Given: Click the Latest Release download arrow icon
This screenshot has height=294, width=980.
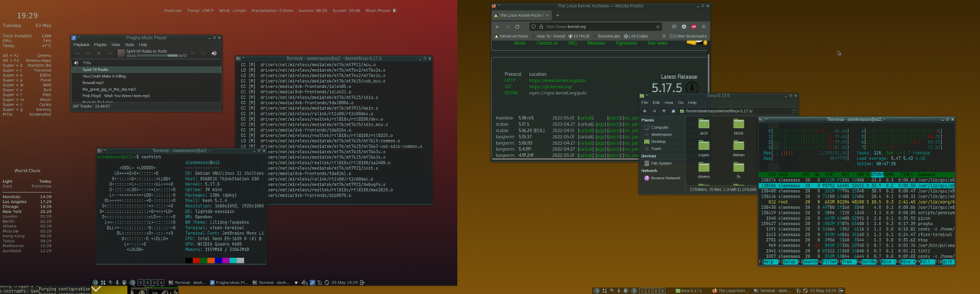Looking at the screenshot, I should [x=692, y=87].
